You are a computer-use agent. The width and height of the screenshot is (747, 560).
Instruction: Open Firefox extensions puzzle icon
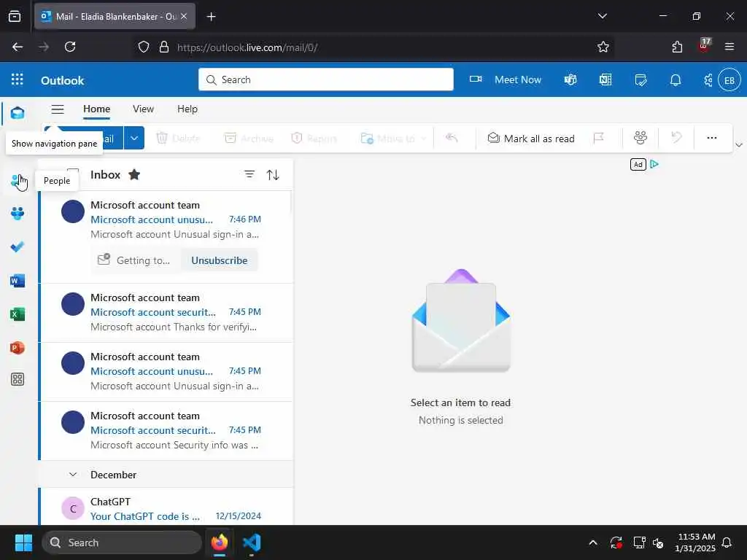point(677,47)
